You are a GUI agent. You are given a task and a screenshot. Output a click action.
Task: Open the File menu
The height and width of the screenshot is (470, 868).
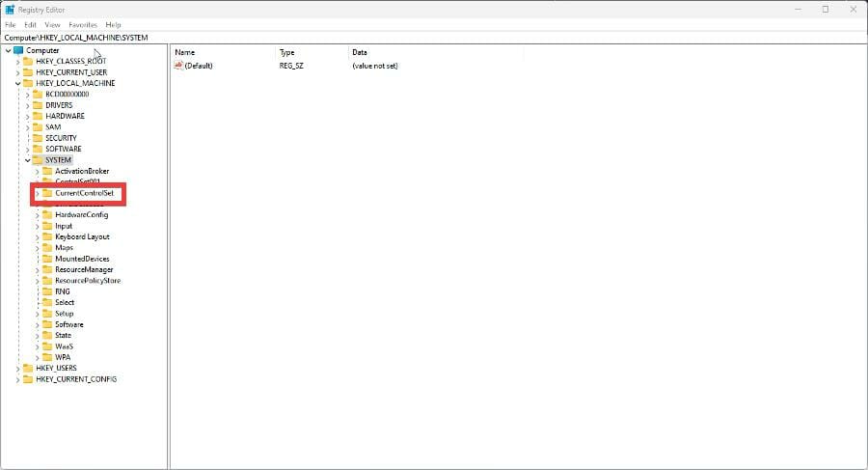click(x=11, y=25)
